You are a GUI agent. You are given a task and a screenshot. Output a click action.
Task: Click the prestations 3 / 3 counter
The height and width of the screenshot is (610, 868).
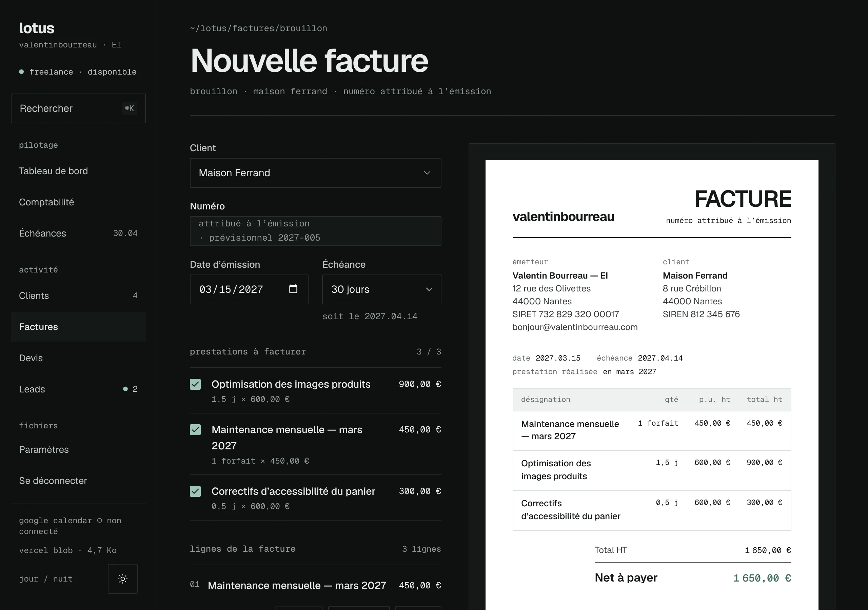(x=429, y=351)
